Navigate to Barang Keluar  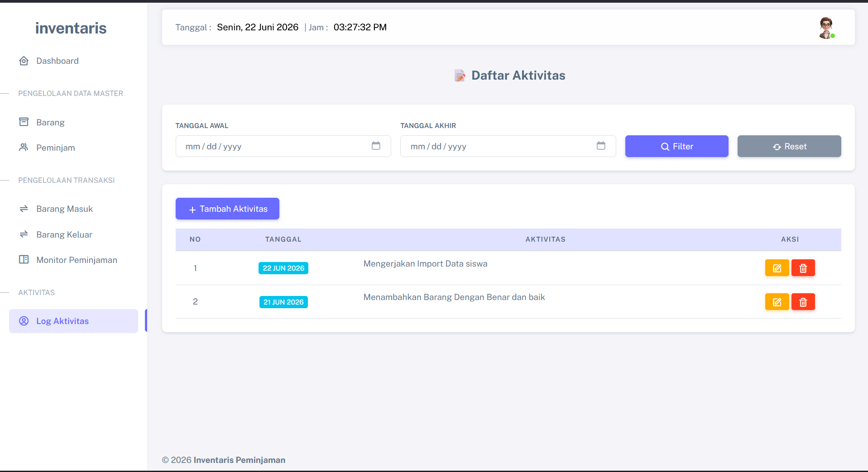coord(73,234)
